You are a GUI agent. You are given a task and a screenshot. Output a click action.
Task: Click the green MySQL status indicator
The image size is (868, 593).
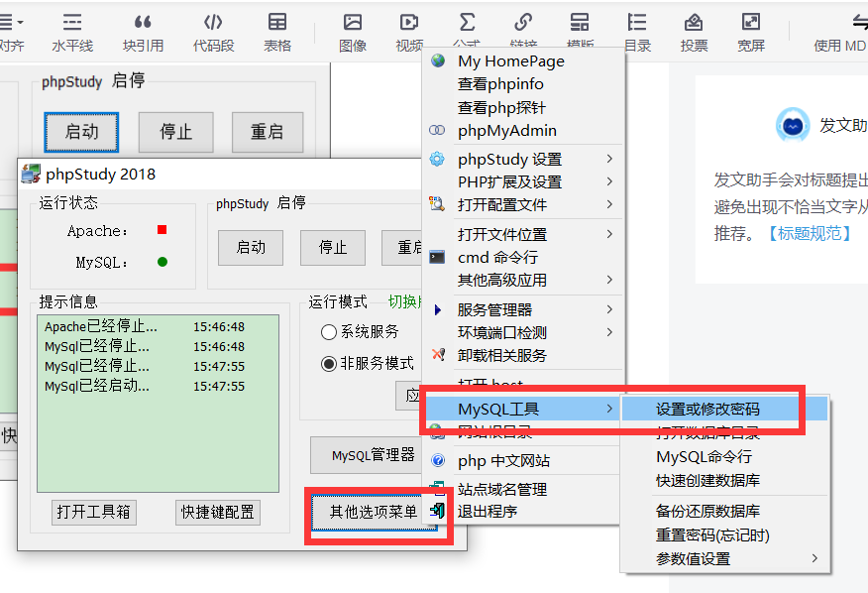click(x=163, y=262)
